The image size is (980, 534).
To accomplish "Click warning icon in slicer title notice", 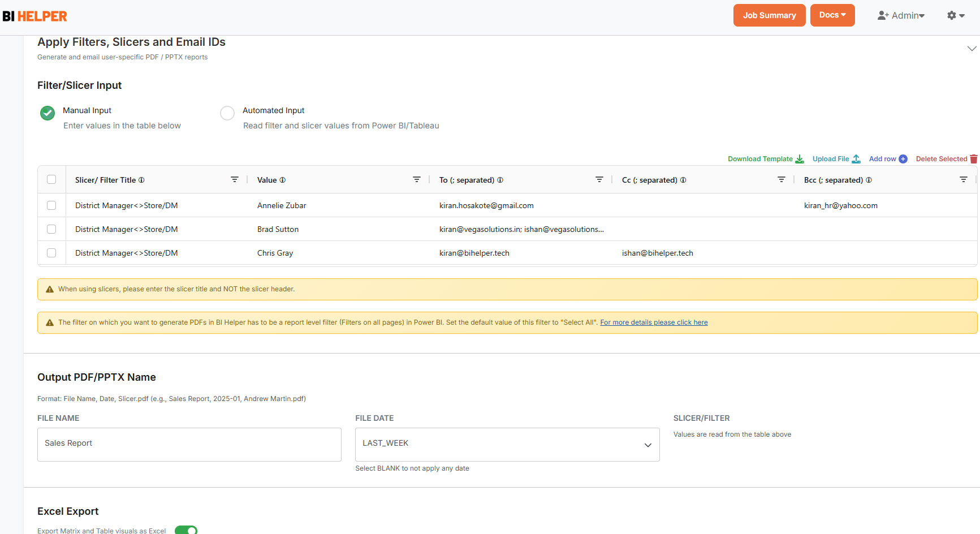I will point(50,289).
